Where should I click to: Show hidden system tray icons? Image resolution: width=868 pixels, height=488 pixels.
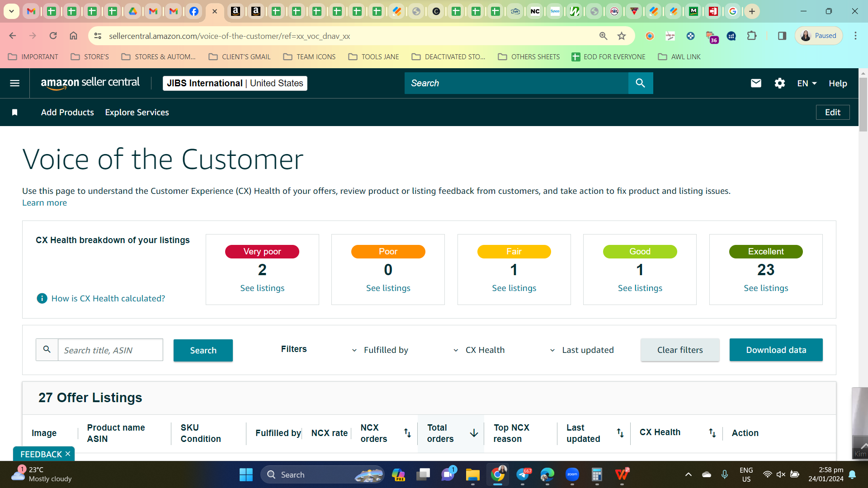click(x=688, y=474)
